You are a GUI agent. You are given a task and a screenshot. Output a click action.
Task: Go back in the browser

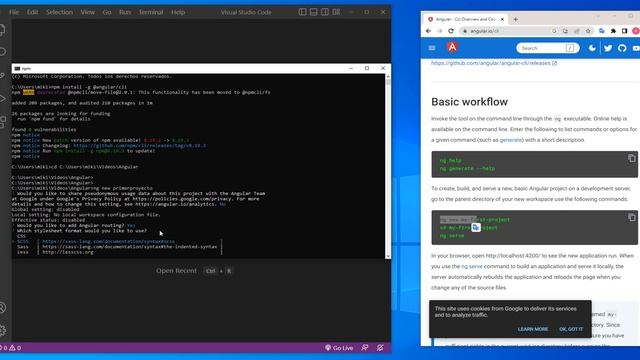click(x=428, y=31)
